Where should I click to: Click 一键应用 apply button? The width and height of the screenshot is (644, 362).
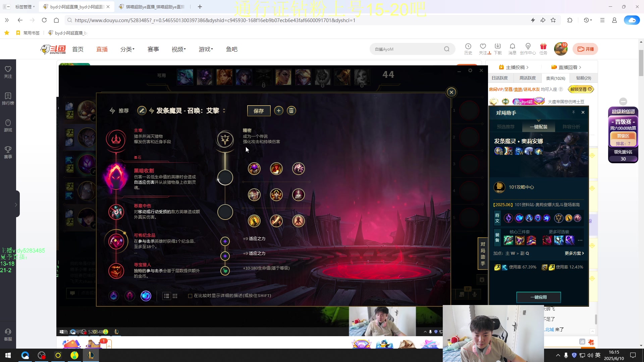coord(539,297)
